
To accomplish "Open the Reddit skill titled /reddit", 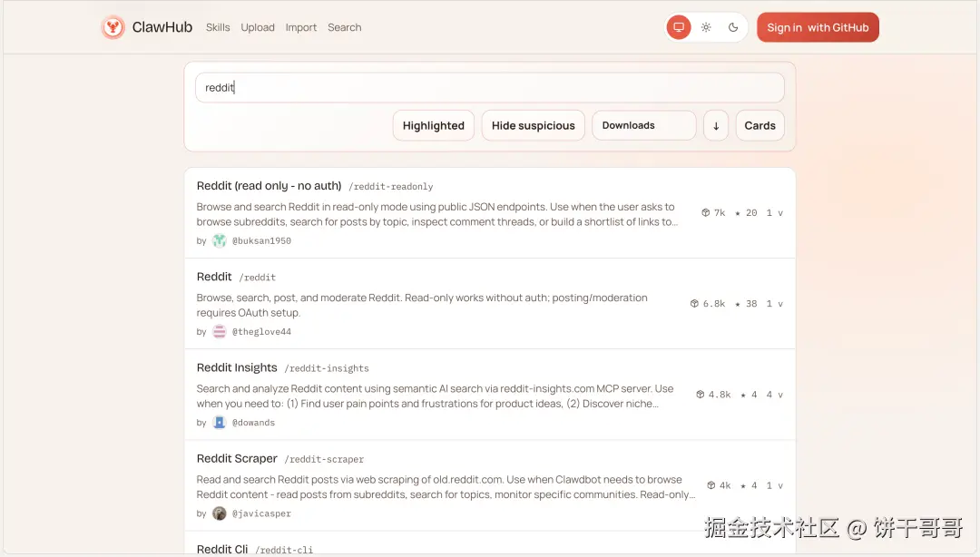I will tap(214, 277).
